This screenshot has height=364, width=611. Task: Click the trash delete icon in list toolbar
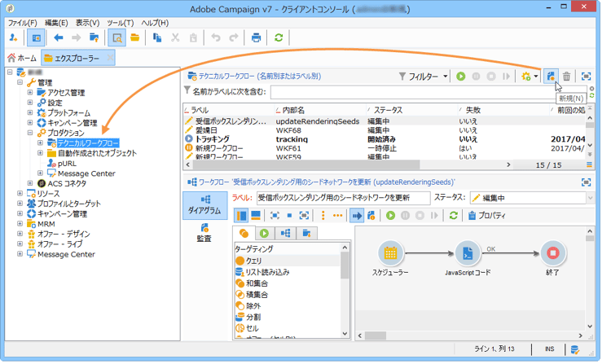coord(566,77)
